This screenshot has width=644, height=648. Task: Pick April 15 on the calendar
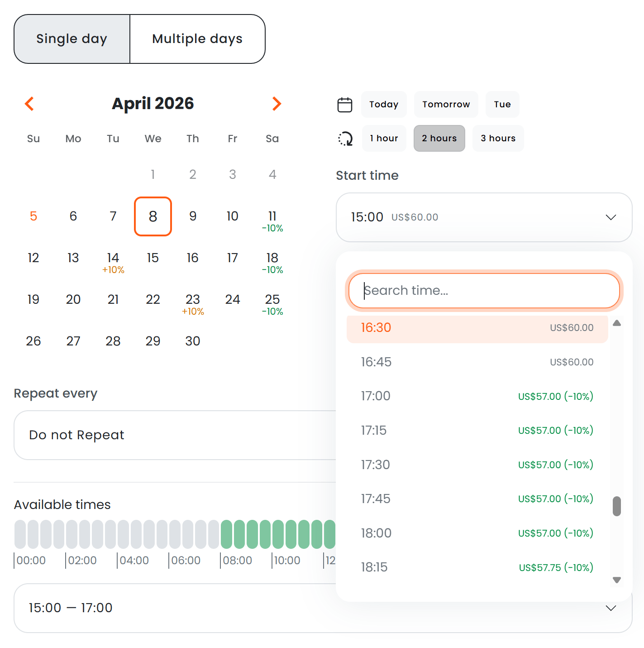(153, 258)
